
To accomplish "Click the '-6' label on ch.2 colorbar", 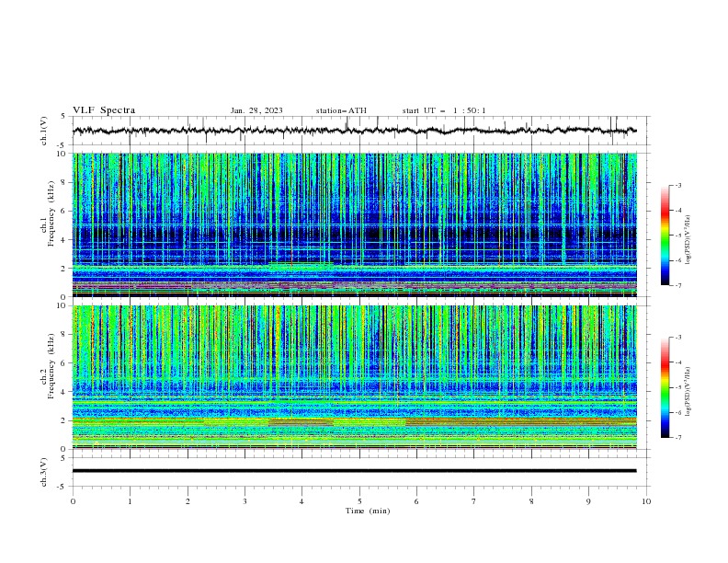I will [678, 412].
